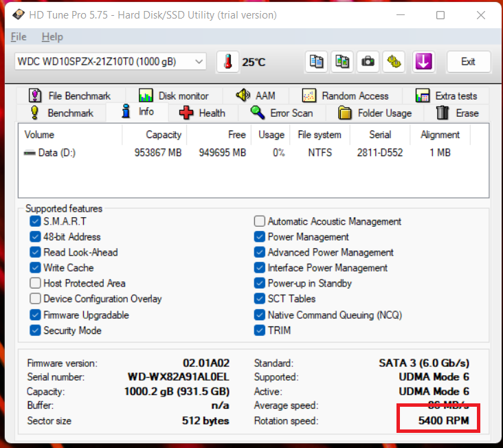Switch to the Random Access tab
This screenshot has width=503, height=448.
(x=346, y=96)
